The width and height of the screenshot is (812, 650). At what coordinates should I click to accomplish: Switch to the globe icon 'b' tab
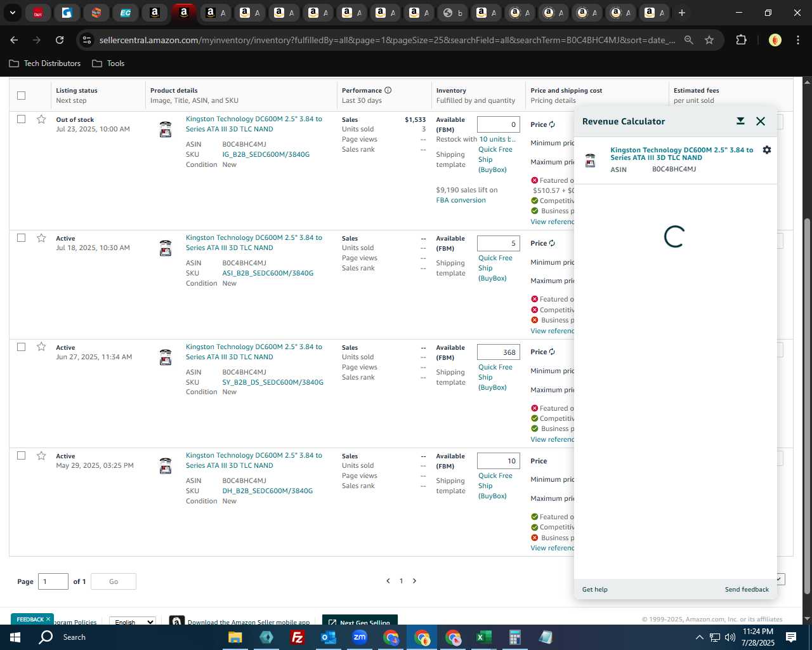[452, 13]
